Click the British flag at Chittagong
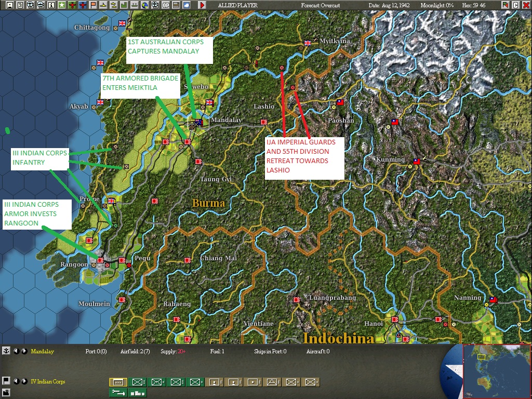This screenshot has height=399, width=532. coord(122,23)
